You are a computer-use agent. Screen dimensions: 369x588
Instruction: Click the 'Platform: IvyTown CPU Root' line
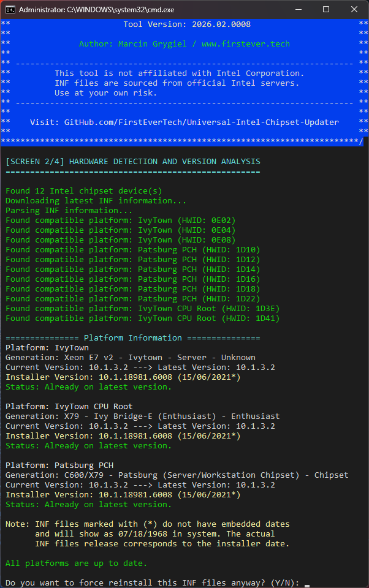[69, 407]
